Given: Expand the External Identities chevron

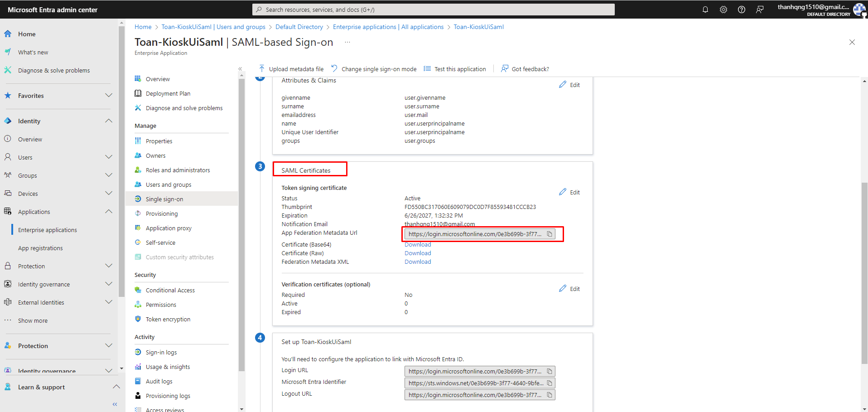Looking at the screenshot, I should tap(109, 302).
